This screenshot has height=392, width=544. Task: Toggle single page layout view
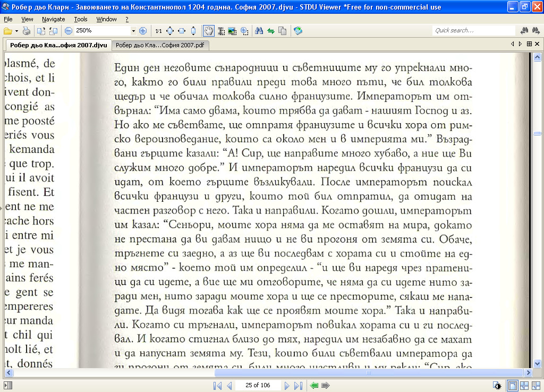click(x=513, y=386)
